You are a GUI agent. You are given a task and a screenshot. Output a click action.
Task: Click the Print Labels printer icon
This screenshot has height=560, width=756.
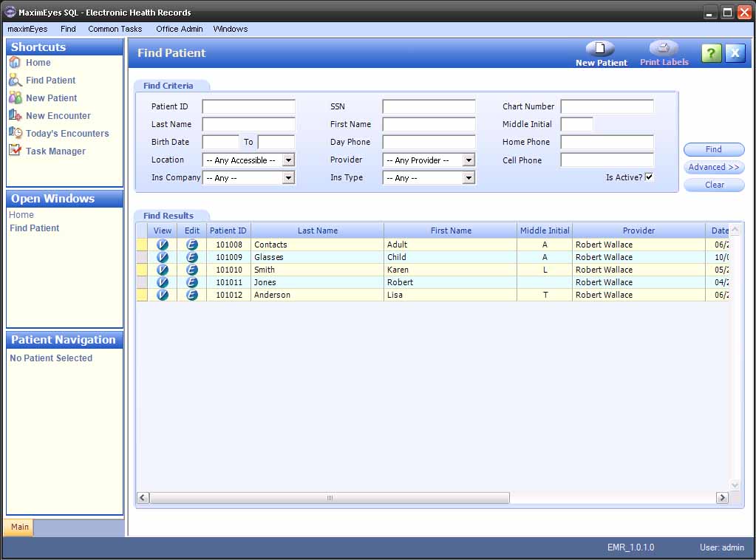click(x=664, y=48)
